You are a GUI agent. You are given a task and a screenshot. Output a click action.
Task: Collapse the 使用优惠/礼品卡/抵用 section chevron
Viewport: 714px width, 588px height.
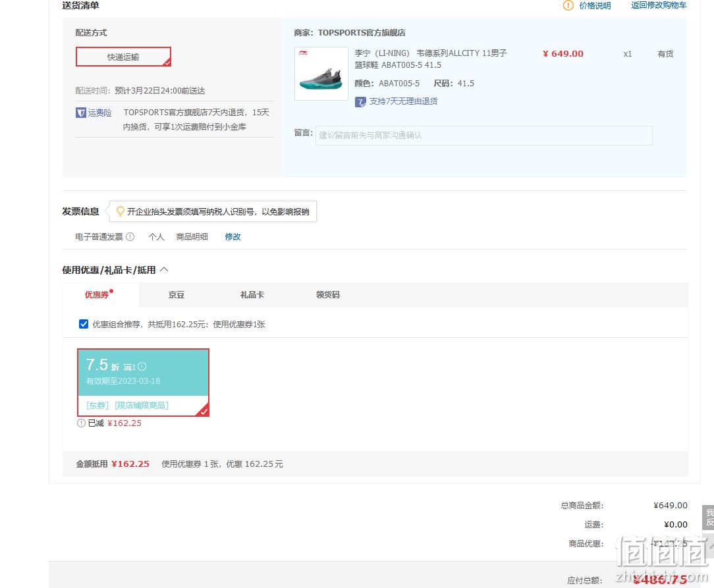165,270
